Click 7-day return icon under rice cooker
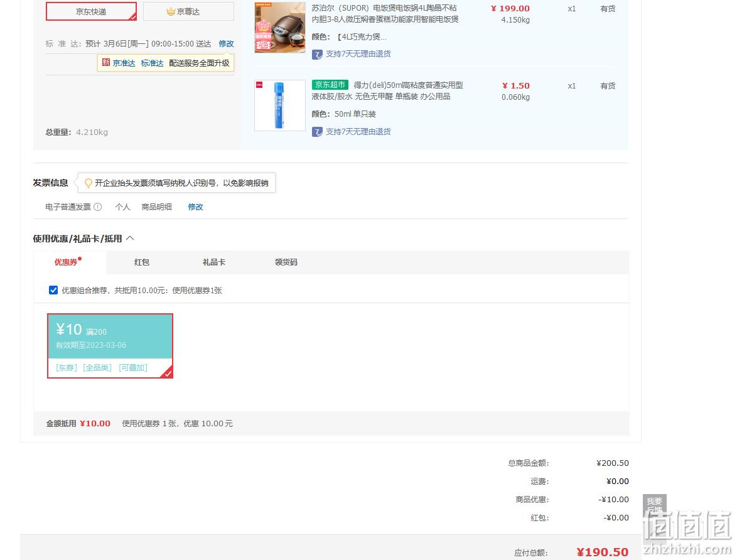Screen dimensions: 737x560 (x=317, y=55)
